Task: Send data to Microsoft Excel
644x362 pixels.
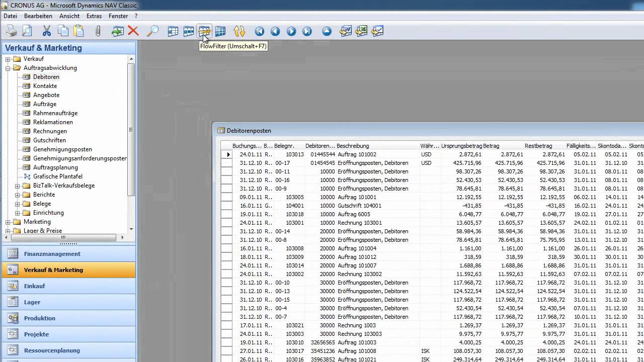Action: [x=361, y=31]
